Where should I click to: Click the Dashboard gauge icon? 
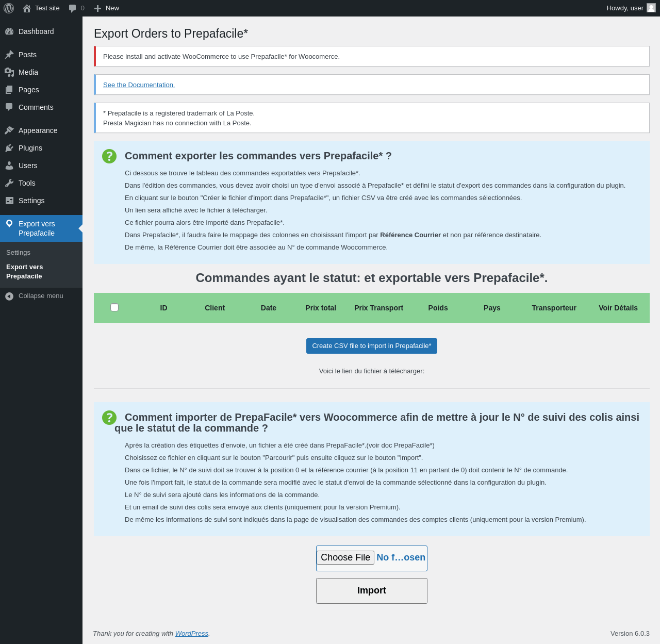pyautogui.click(x=9, y=31)
